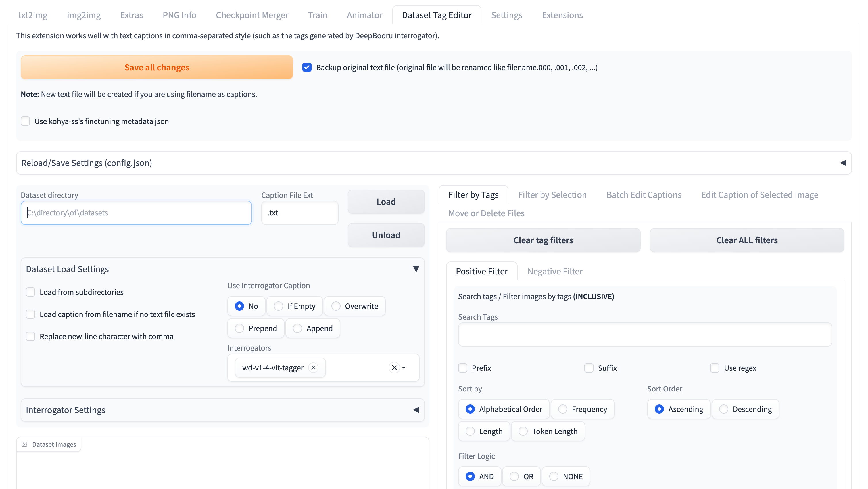The image size is (868, 489).
Task: Click the Dataset Images label icon
Action: pyautogui.click(x=25, y=444)
